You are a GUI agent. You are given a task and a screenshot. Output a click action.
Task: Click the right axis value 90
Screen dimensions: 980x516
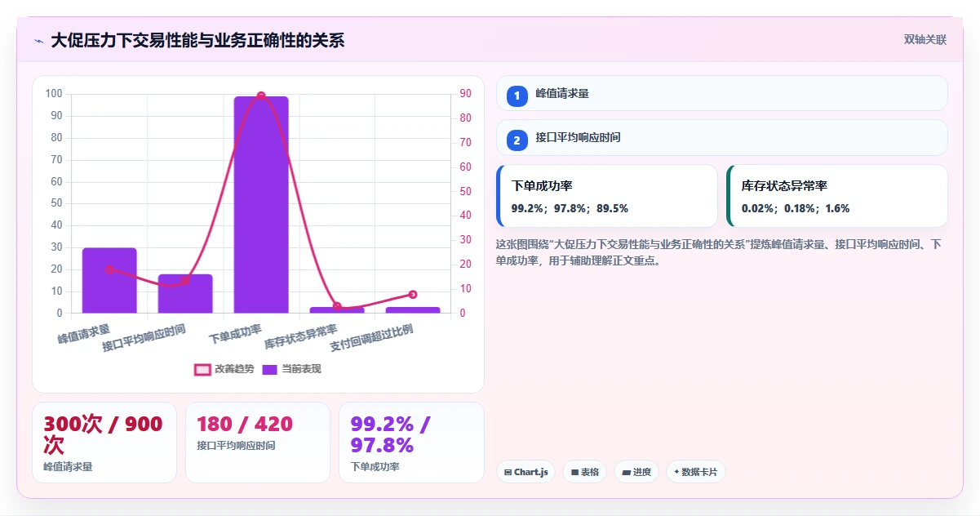464,94
